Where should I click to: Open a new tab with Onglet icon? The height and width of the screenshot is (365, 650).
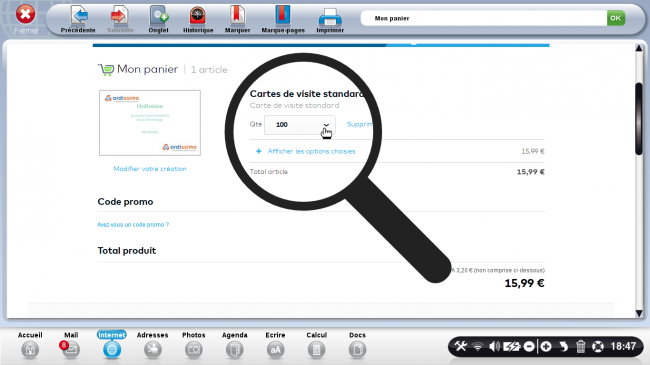158,16
